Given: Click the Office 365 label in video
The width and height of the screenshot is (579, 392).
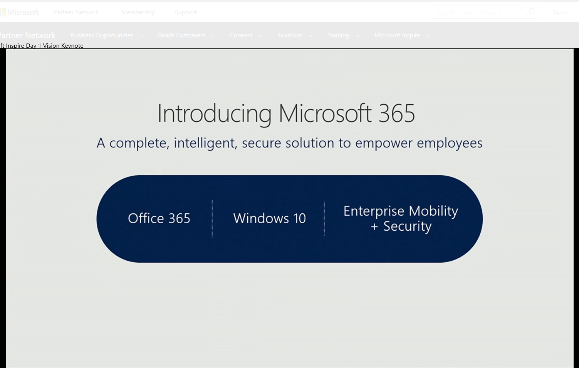Looking at the screenshot, I should tap(159, 218).
